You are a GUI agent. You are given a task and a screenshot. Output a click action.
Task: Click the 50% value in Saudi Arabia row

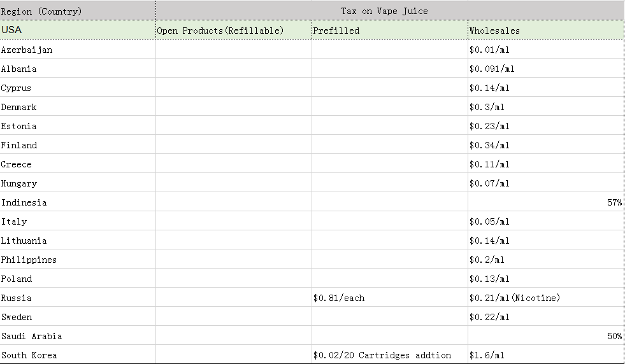tap(614, 337)
